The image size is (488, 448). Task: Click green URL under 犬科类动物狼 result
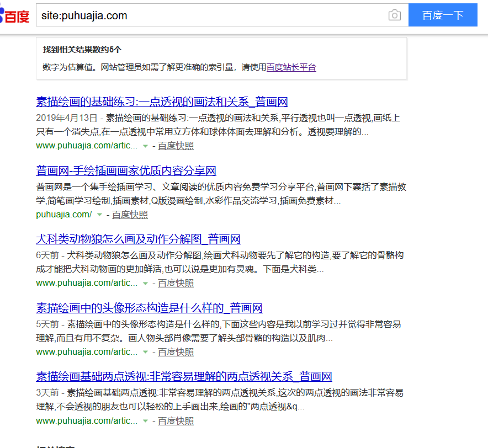[x=87, y=283]
